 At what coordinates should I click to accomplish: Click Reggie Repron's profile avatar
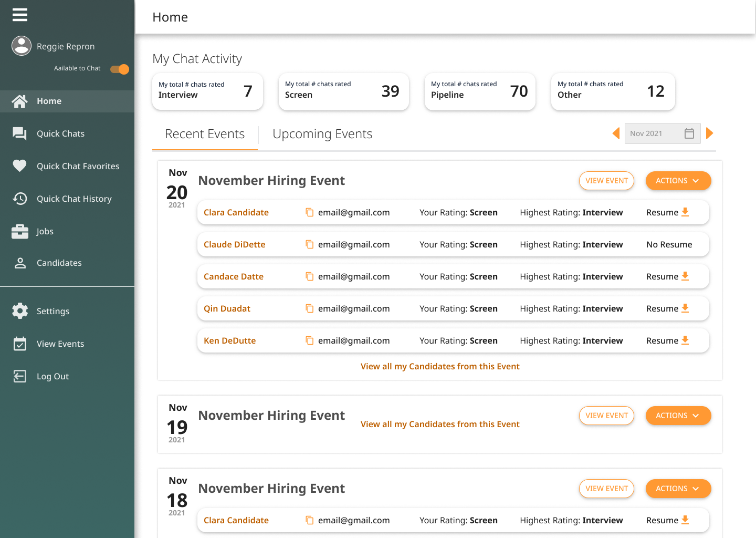pyautogui.click(x=22, y=46)
